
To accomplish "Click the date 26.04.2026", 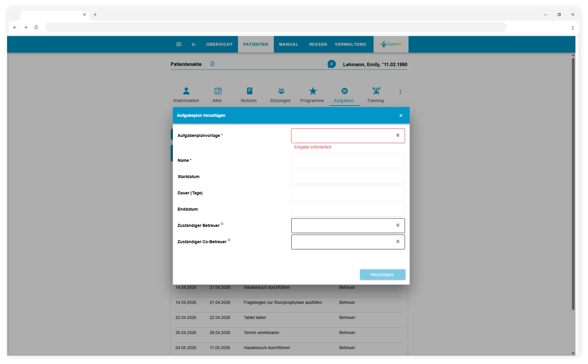I will [186, 333].
